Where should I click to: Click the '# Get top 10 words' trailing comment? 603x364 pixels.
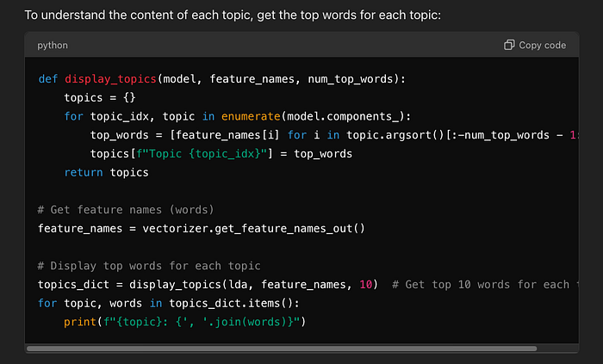pos(485,285)
